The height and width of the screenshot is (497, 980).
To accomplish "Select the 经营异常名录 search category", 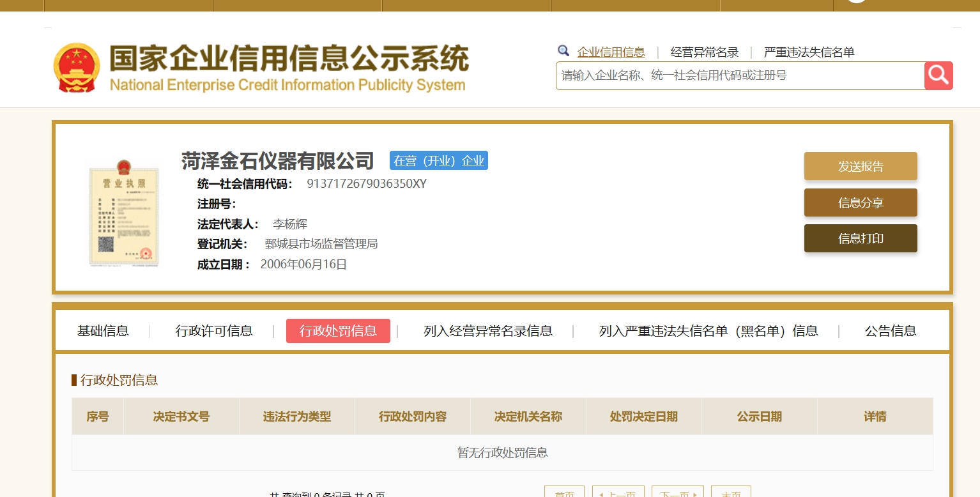I will click(x=705, y=52).
